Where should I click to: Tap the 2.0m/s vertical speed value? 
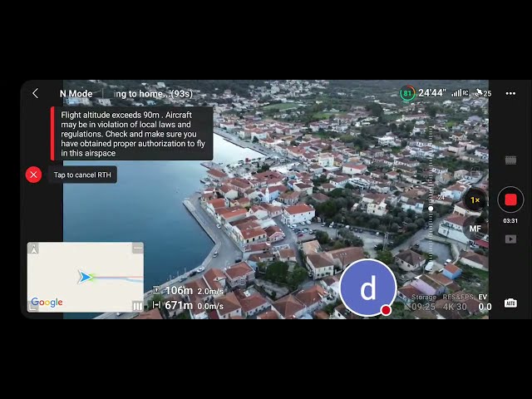tap(210, 292)
